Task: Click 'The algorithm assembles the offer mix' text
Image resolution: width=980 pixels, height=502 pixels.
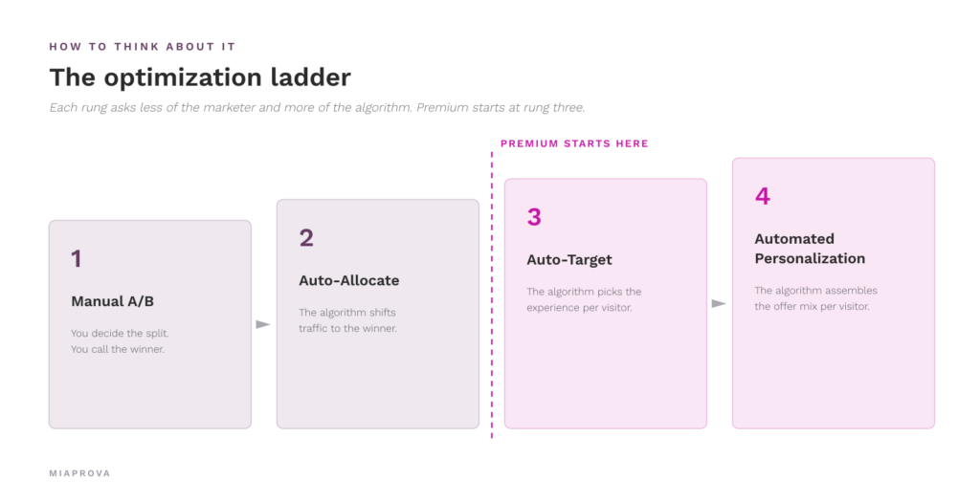Action: click(x=815, y=298)
